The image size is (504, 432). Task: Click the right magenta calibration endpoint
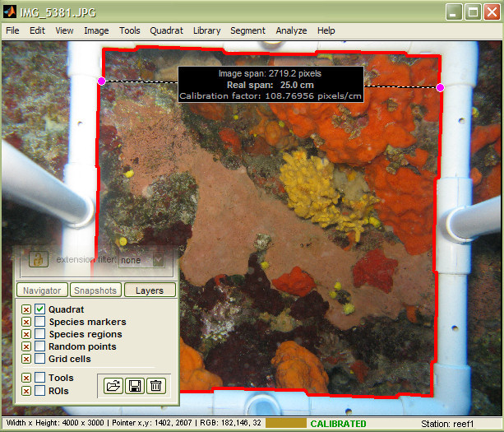pyautogui.click(x=441, y=87)
